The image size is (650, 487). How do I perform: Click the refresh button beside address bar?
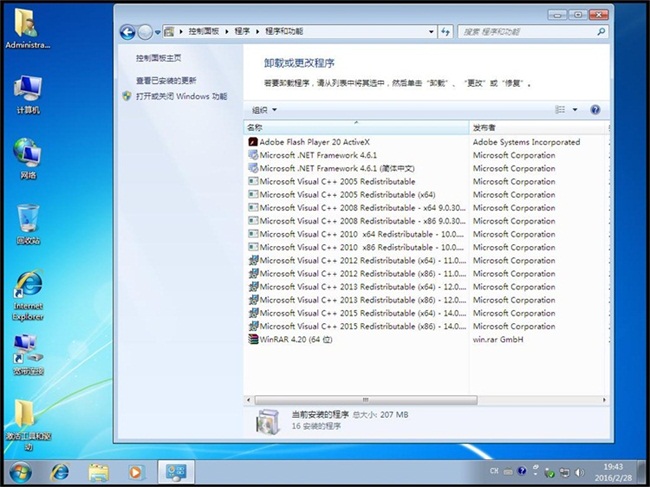pos(446,31)
